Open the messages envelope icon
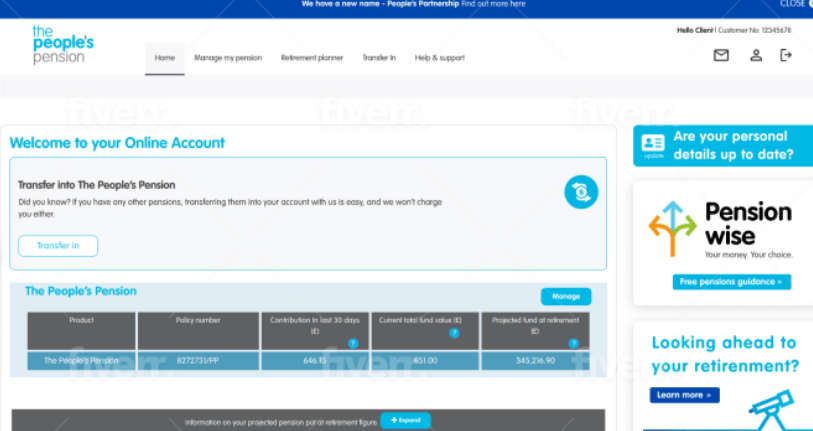Screen dimensions: 813x431 [x=721, y=55]
